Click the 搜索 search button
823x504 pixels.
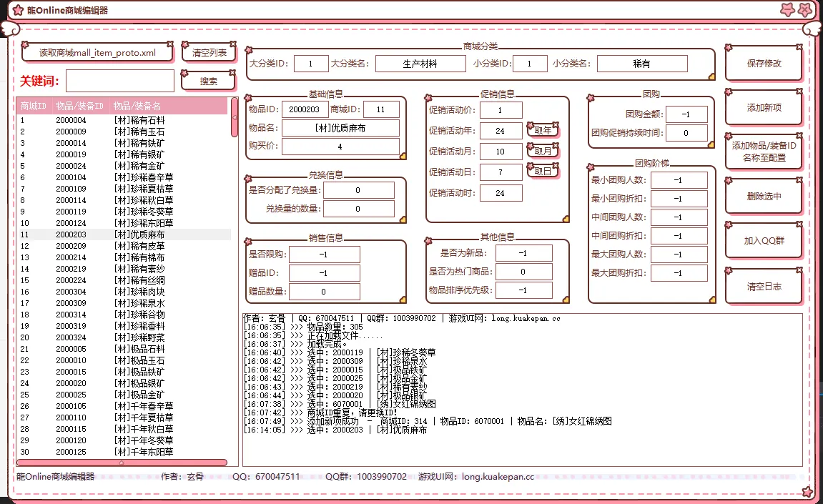[208, 81]
